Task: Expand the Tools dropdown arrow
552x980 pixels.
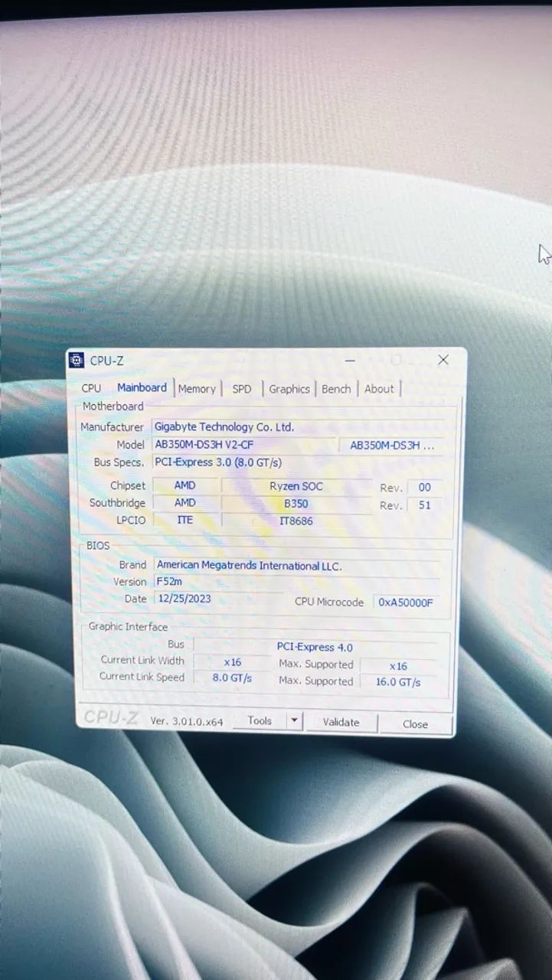Action: click(296, 721)
